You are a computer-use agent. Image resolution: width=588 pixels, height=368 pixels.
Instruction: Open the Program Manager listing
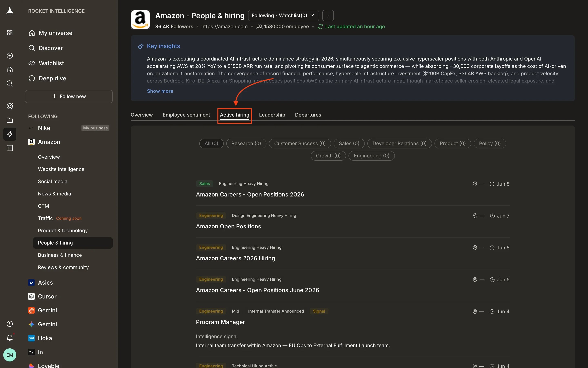pyautogui.click(x=220, y=322)
